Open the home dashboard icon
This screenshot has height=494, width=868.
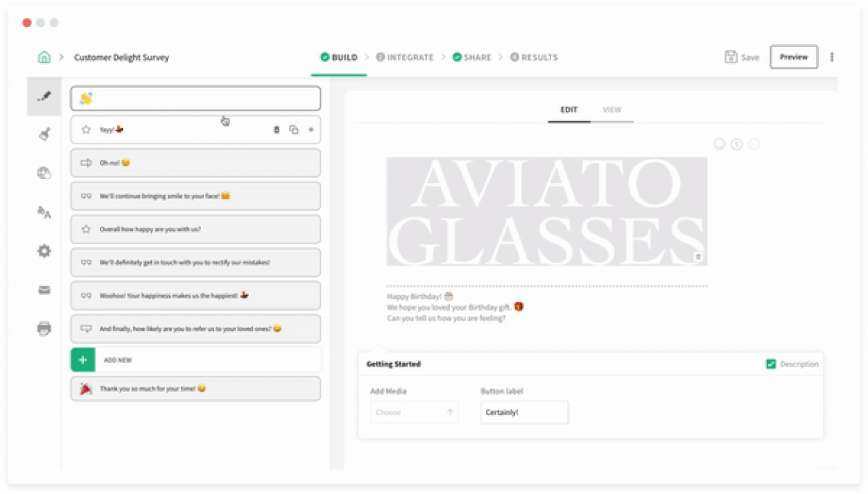click(44, 58)
